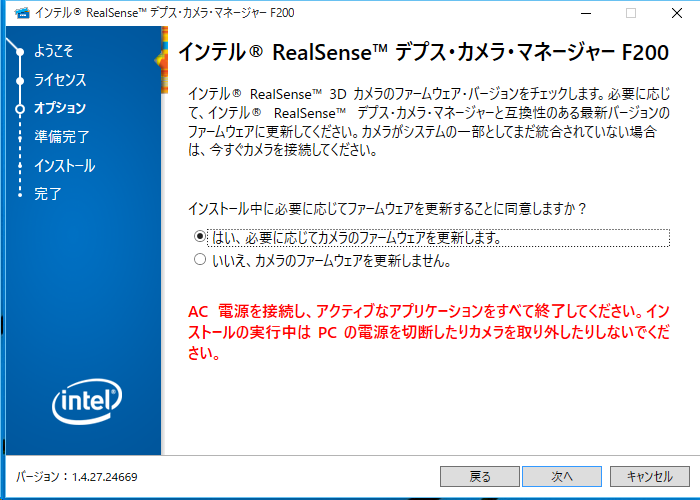The width and height of the screenshot is (700, 500).
Task: Click the 完了 step in sidebar
Action: coord(48,194)
